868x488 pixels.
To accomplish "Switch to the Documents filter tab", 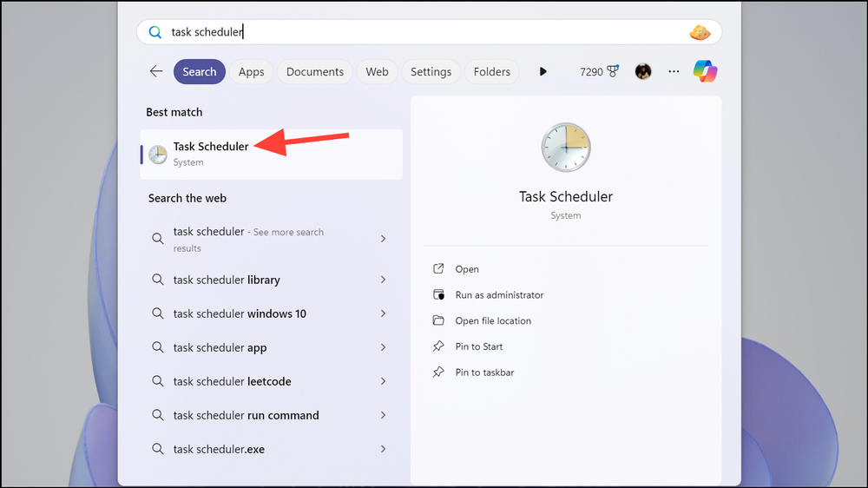I will (315, 71).
